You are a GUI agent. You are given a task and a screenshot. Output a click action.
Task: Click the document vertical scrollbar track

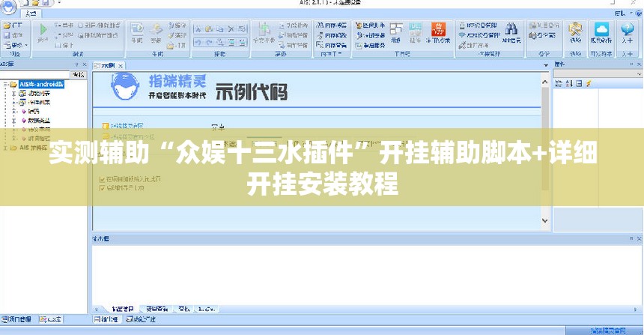(545, 151)
